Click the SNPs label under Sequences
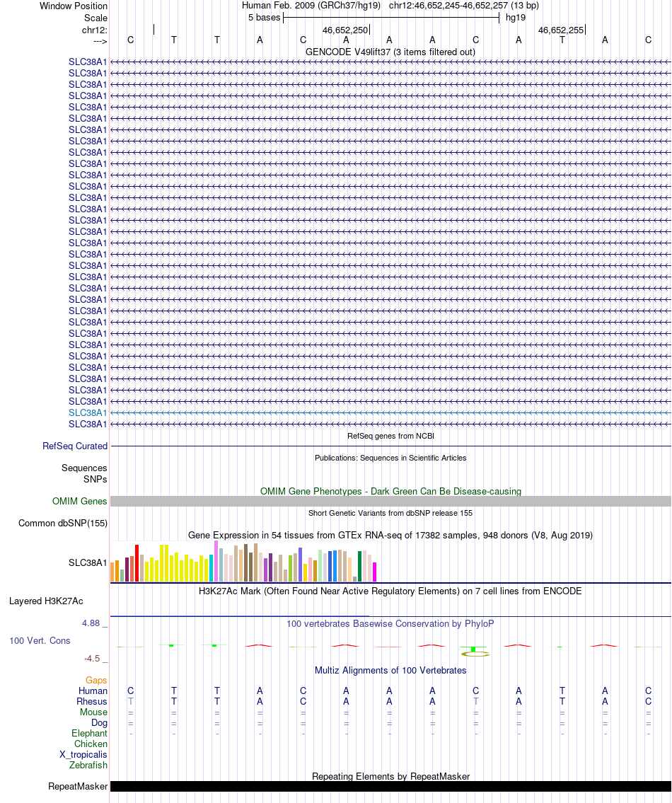This screenshot has height=803, width=672. click(x=95, y=480)
